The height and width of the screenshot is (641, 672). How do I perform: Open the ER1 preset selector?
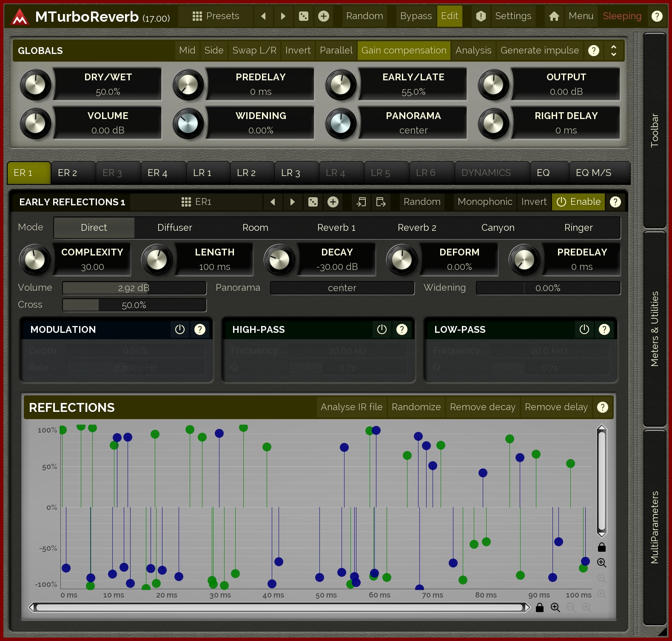196,202
